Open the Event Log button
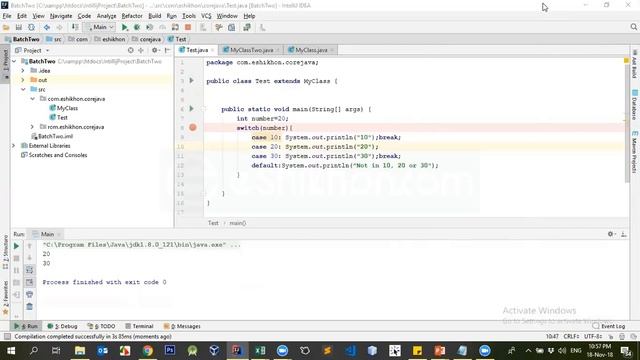Image resolution: width=640 pixels, height=360 pixels. 609,326
